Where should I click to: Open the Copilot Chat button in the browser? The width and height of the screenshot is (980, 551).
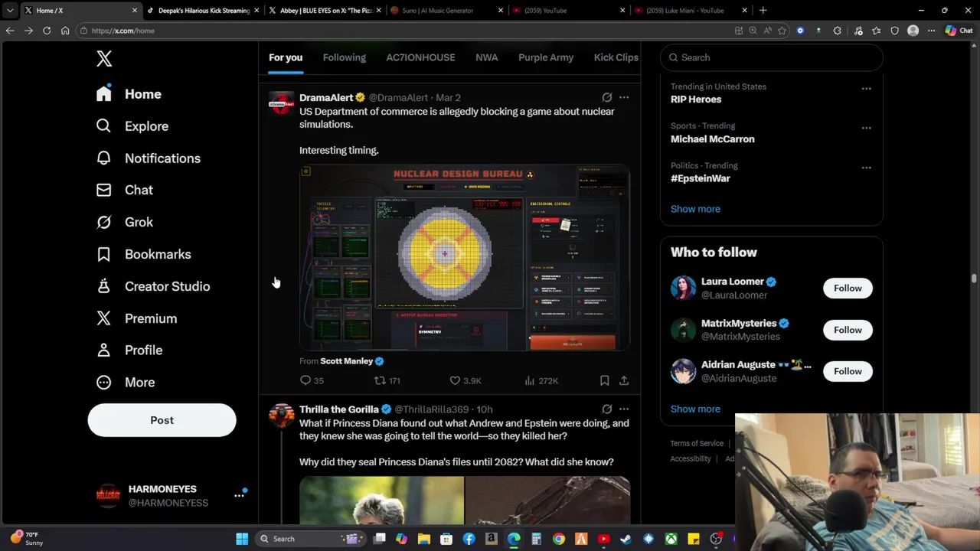point(959,31)
